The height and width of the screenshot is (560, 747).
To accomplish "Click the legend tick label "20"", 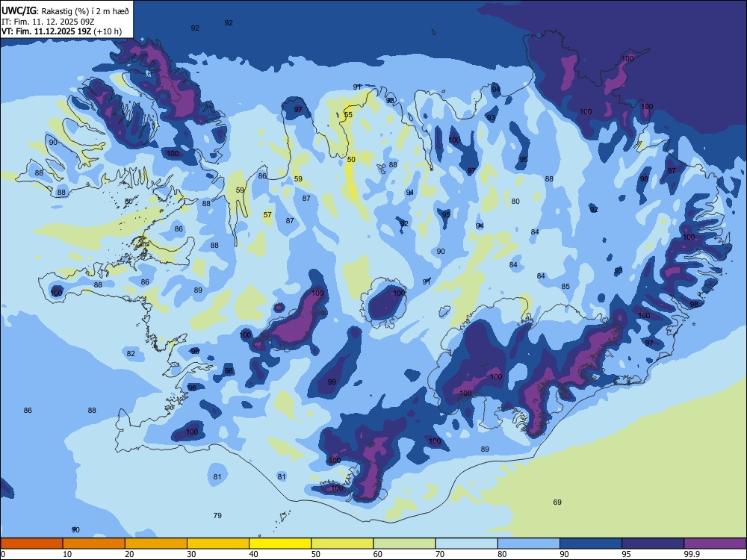I will point(129,554).
